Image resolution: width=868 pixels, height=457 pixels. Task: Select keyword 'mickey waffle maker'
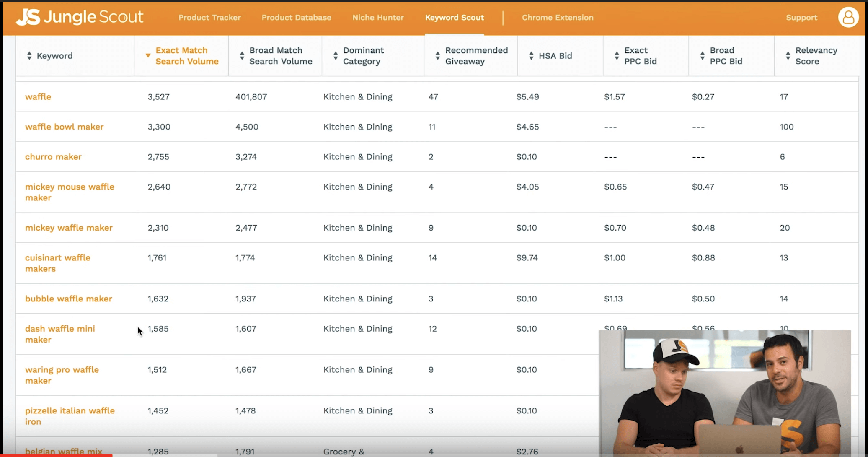click(69, 228)
